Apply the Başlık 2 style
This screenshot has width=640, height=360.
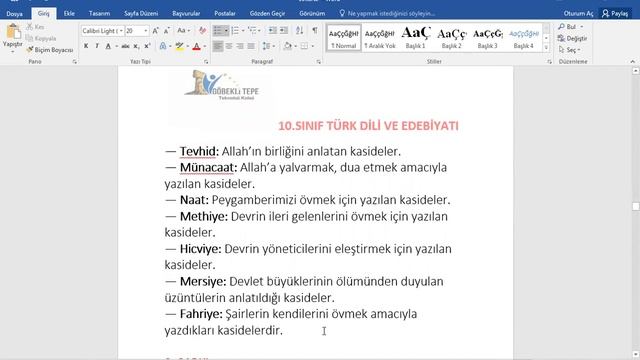pyautogui.click(x=451, y=38)
